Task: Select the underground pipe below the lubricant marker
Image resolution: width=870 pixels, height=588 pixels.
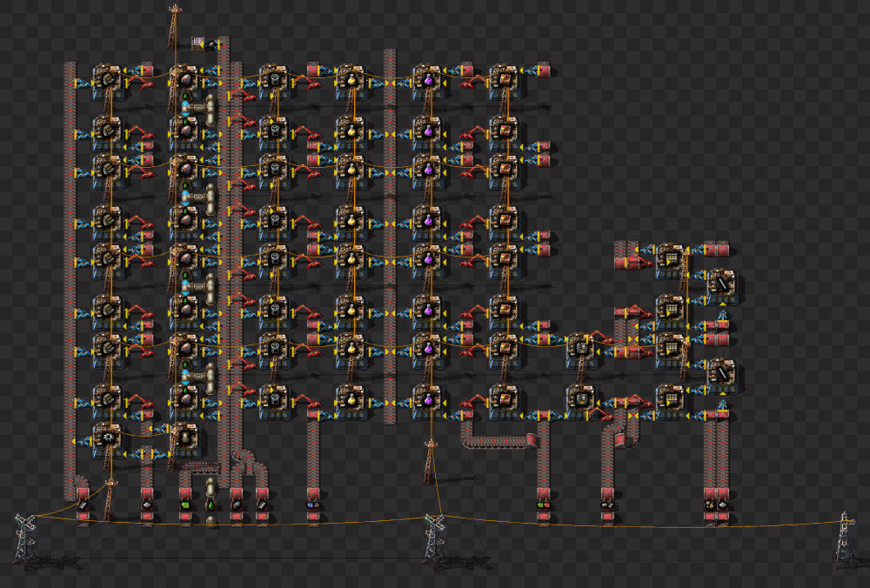Action: point(211,521)
